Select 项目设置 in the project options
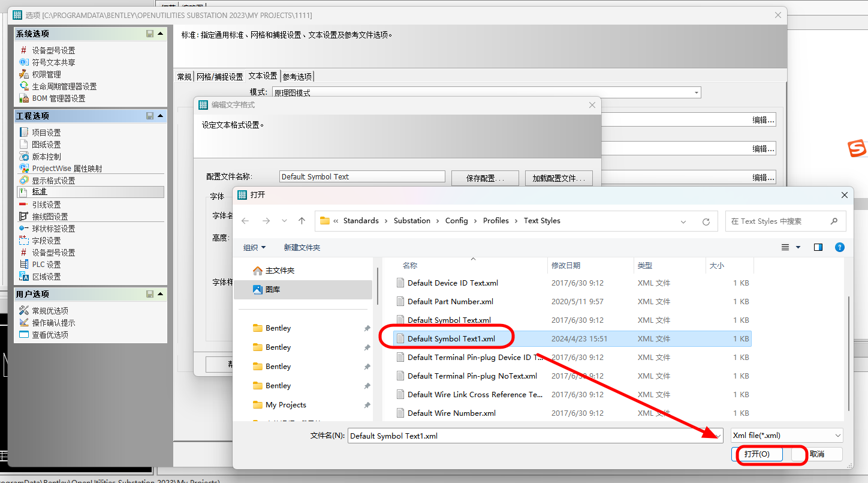Screen dimensions: 868x483 (x=46, y=133)
